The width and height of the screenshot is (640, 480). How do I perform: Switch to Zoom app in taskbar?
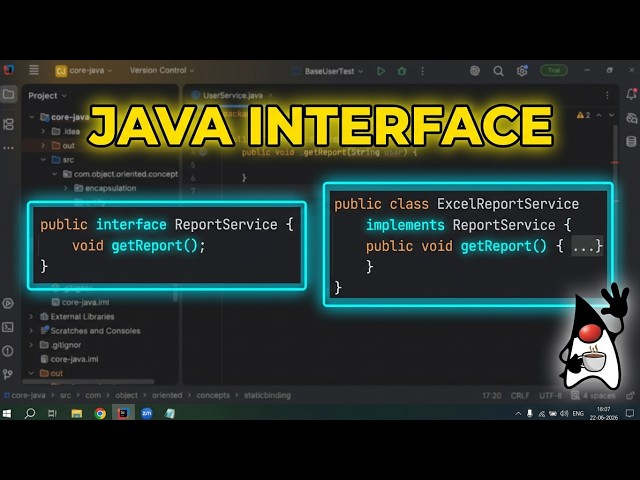click(x=147, y=413)
